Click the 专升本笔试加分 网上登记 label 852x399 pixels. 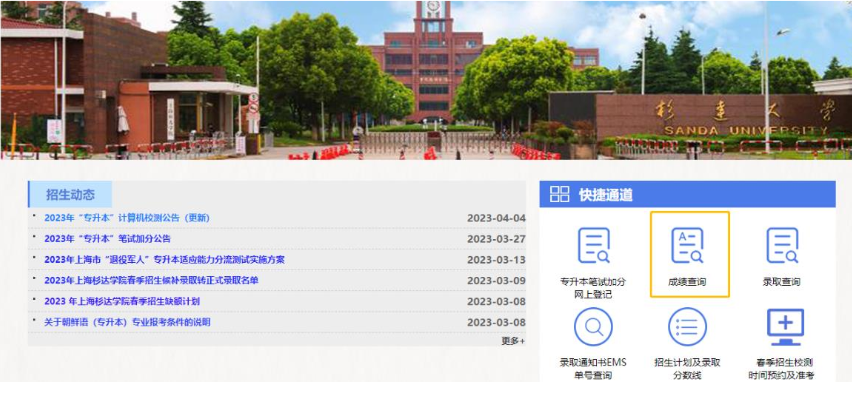click(x=593, y=288)
